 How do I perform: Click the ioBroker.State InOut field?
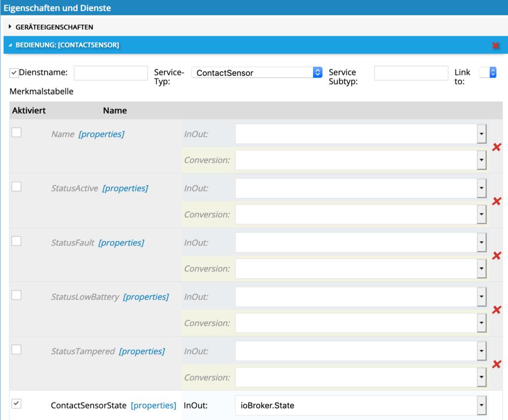pyautogui.click(x=356, y=406)
